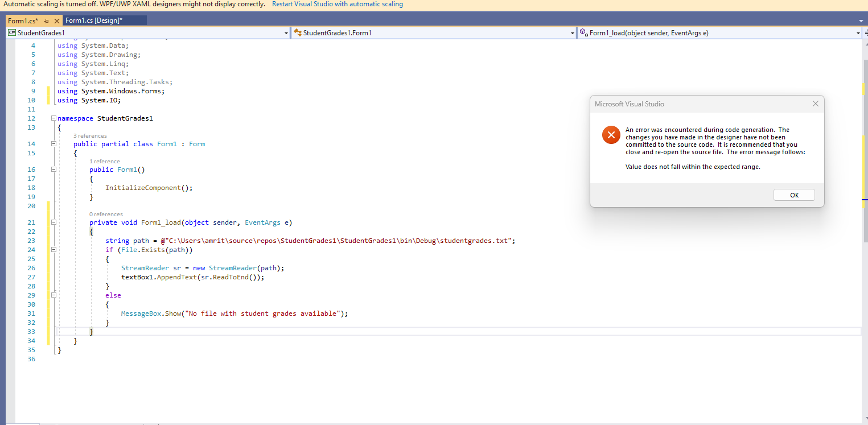Click the class icon beside StudentGrades1.Form1
The width and height of the screenshot is (868, 425).
[297, 33]
